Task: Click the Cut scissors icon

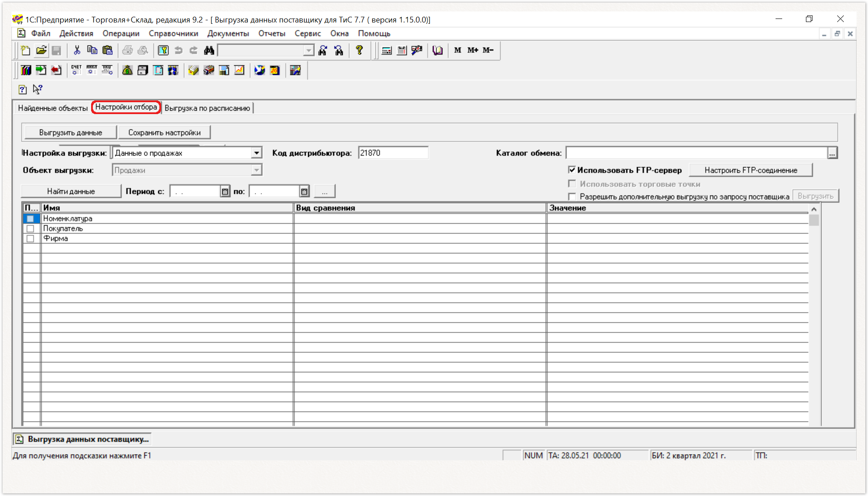Action: [x=77, y=50]
